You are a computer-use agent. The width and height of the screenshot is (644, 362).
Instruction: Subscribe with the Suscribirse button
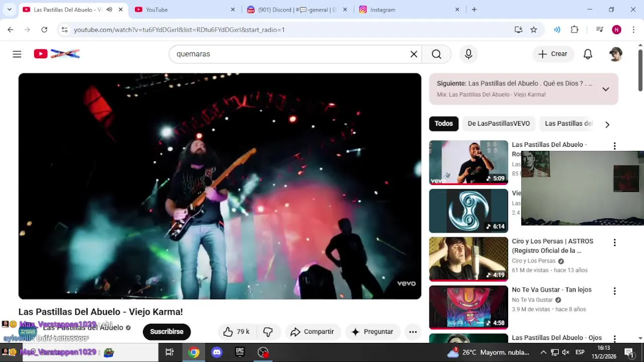tap(167, 332)
